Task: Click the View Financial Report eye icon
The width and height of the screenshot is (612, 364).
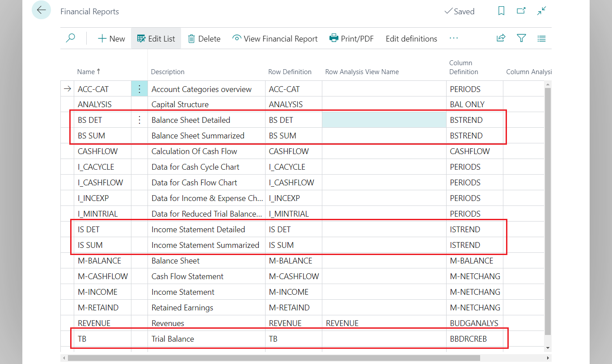Action: click(x=236, y=38)
